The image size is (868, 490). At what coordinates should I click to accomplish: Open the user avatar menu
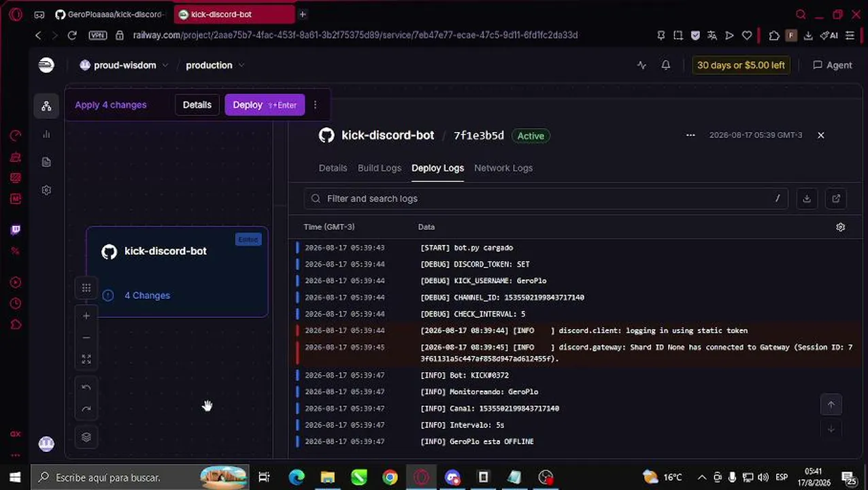46,444
